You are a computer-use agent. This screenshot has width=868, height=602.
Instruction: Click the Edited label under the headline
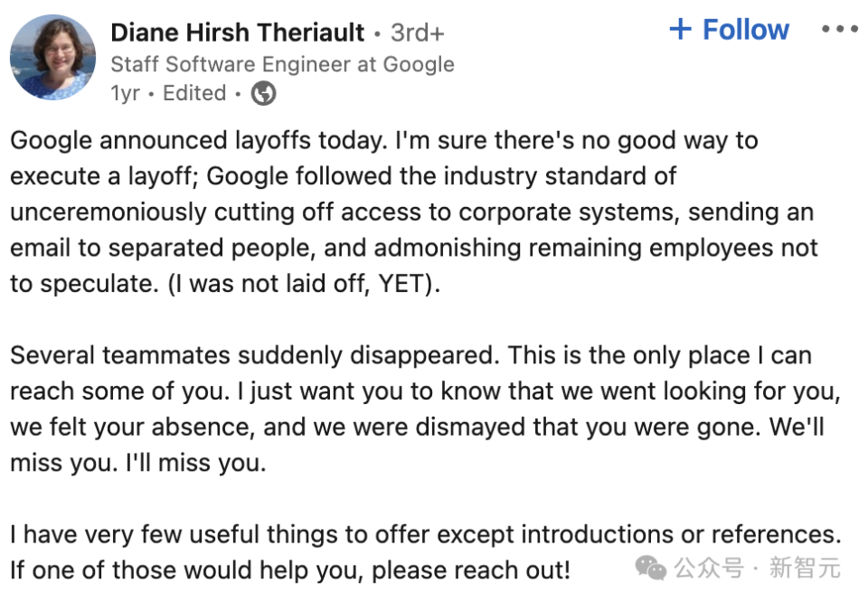click(194, 93)
